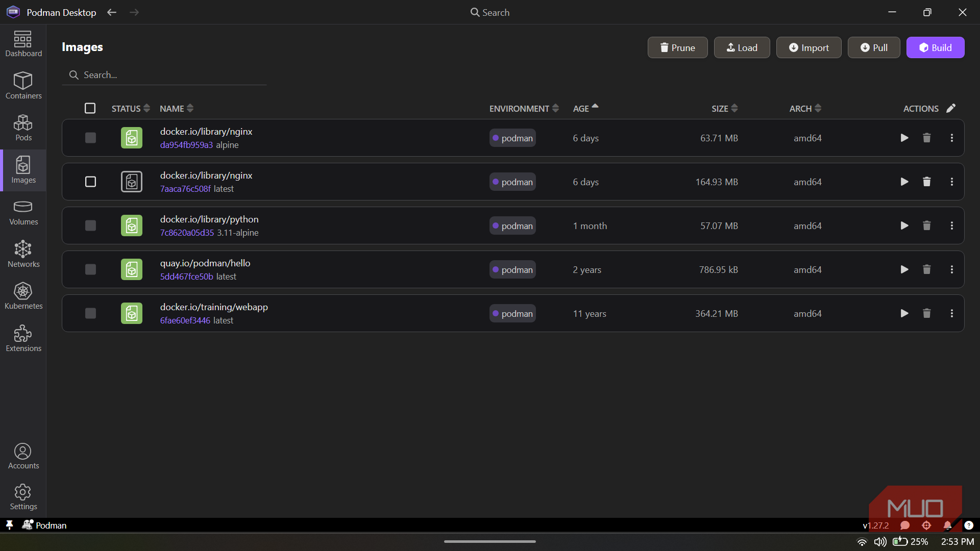
Task: Open notifications bell in status bar
Action: pyautogui.click(x=947, y=525)
